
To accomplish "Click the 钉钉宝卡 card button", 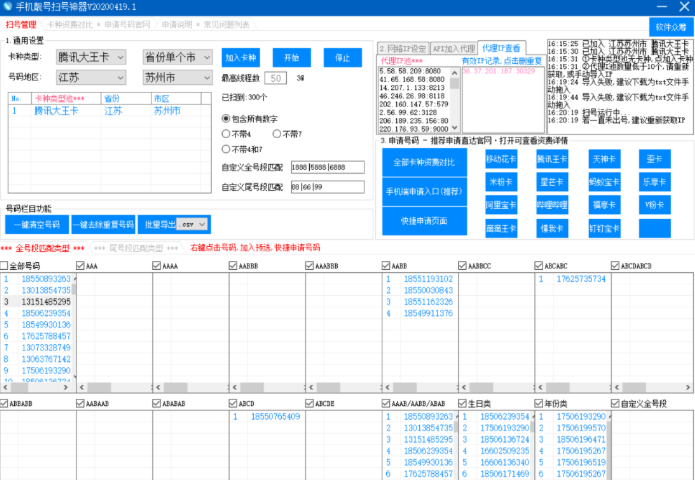I will click(x=604, y=229).
